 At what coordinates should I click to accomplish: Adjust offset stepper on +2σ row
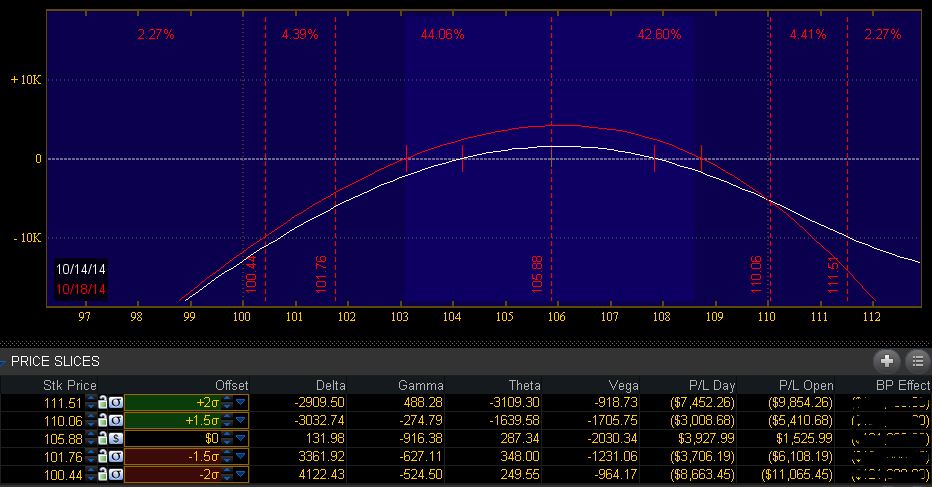(x=227, y=403)
